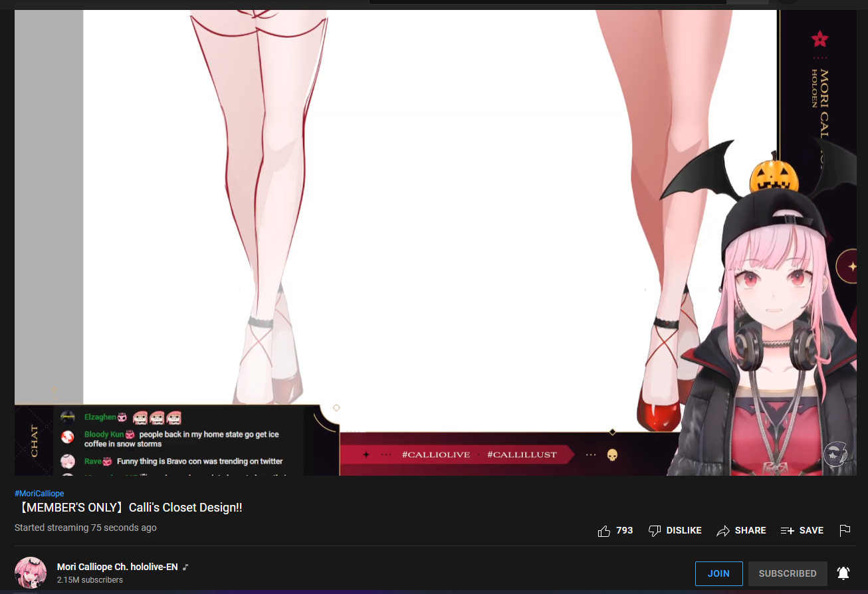The height and width of the screenshot is (594, 868).
Task: Click Rave's chat message about Bravo con
Action: click(x=200, y=461)
